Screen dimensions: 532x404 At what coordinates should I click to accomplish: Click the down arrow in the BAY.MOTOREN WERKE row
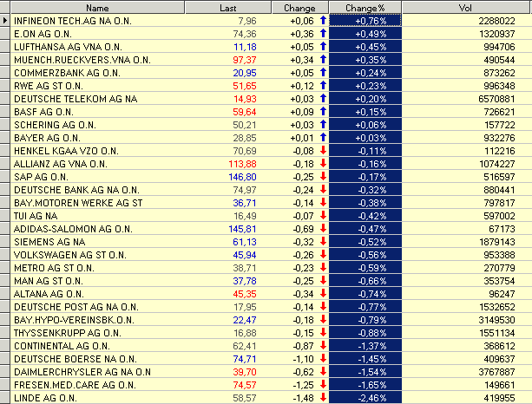(323, 202)
